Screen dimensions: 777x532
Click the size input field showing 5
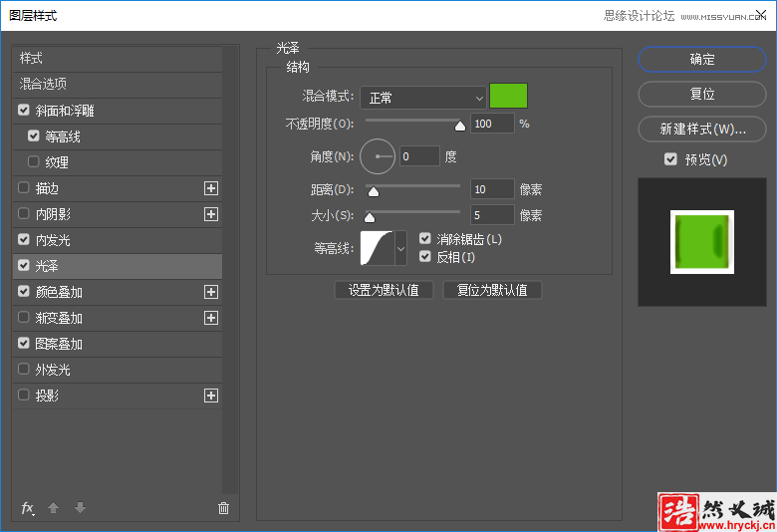pyautogui.click(x=492, y=215)
